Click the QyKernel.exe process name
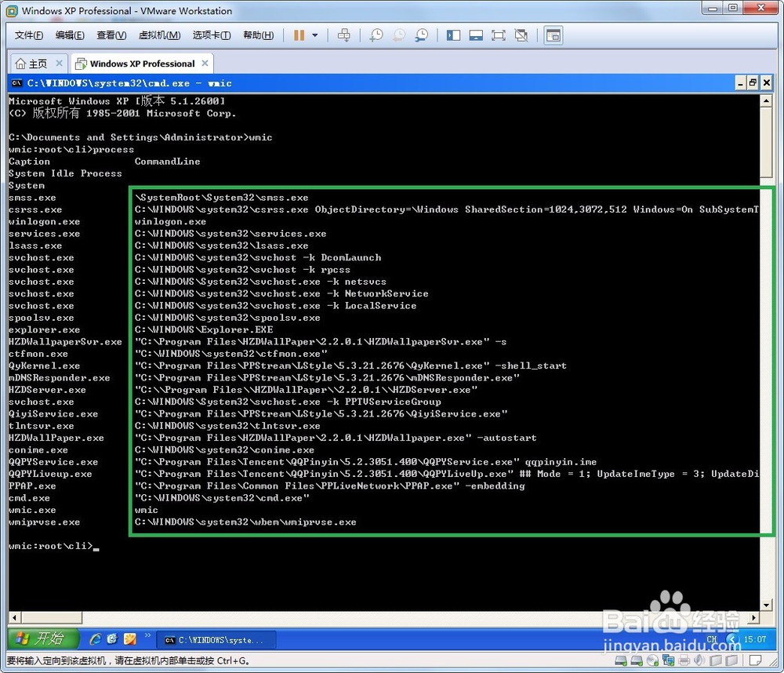Screen dimensions: 784x673 [x=44, y=366]
